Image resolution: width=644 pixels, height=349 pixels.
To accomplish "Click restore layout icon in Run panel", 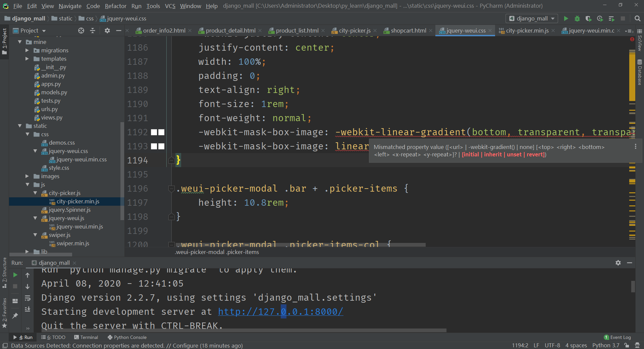I will click(x=15, y=301).
